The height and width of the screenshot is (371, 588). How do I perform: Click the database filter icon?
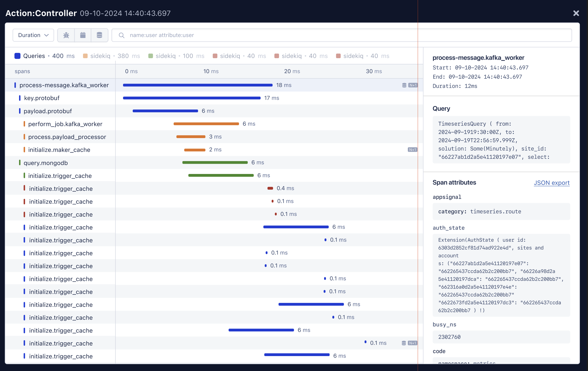pyautogui.click(x=99, y=35)
